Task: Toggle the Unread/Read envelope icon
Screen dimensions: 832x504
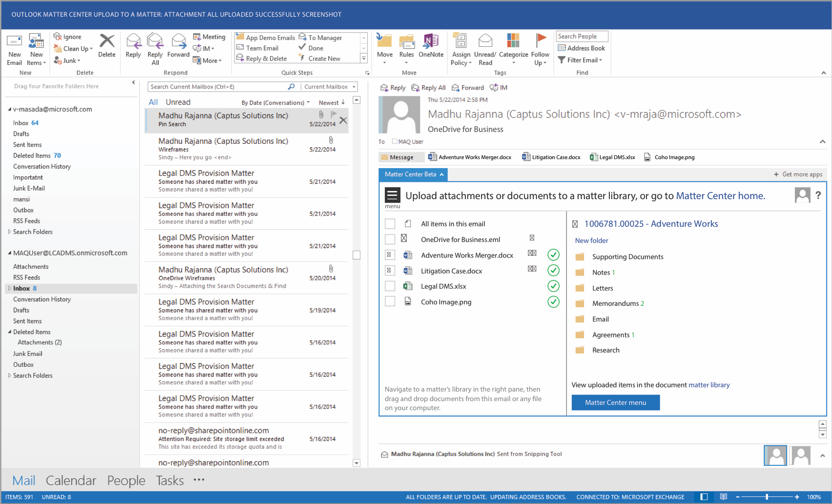Action: pos(485,41)
